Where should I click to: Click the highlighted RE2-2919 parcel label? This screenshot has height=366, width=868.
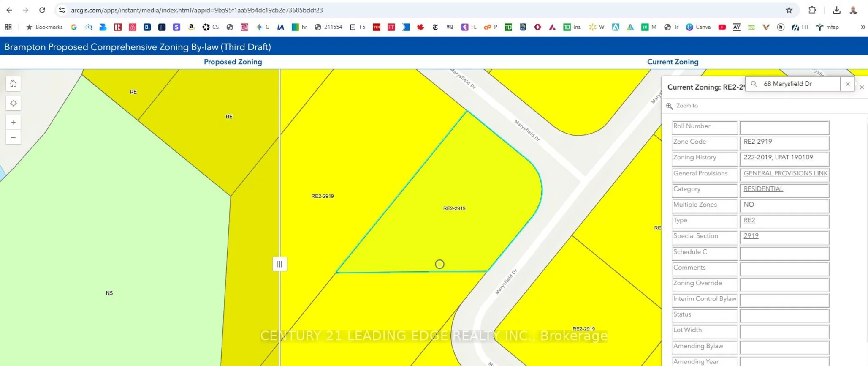pos(454,208)
